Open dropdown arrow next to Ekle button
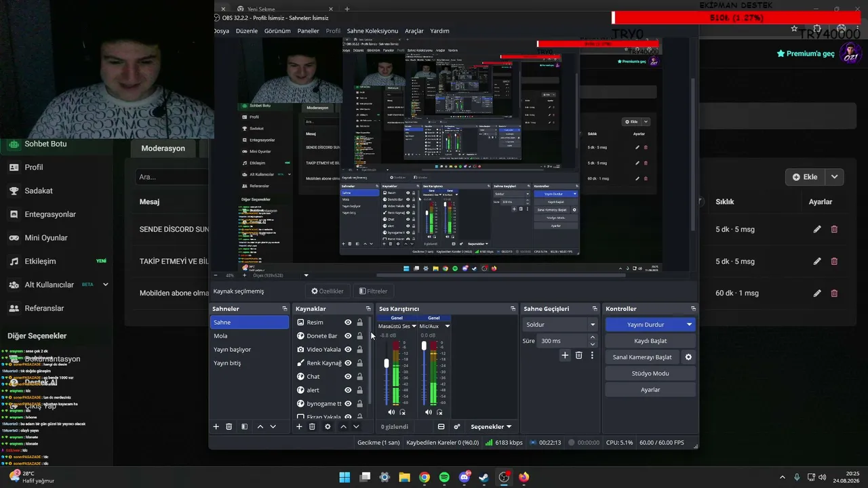 (x=834, y=177)
